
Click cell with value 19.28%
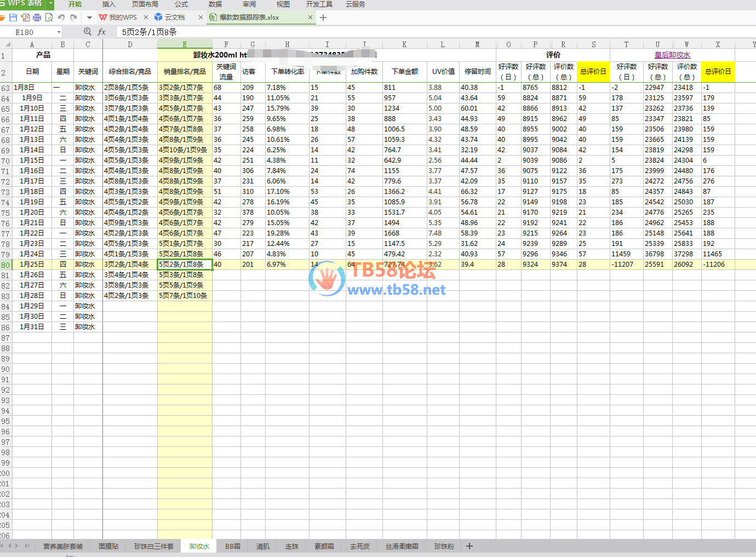tap(288, 233)
